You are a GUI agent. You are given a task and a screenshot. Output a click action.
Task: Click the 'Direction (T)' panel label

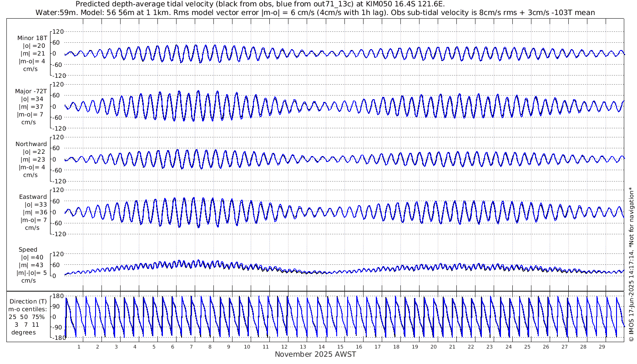tap(28, 301)
